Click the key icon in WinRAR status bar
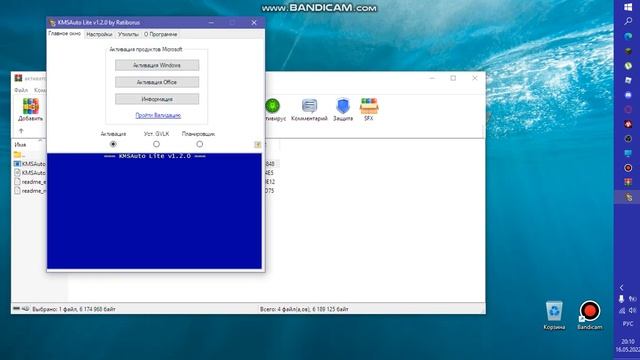This screenshot has height=360, width=640. [x=25, y=309]
